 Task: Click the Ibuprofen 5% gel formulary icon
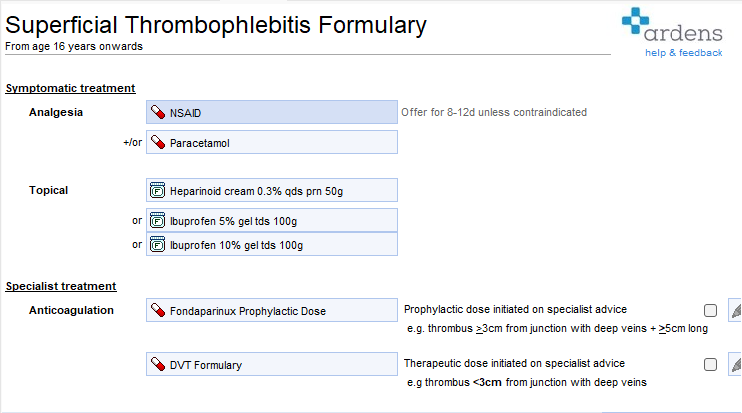[x=157, y=220]
